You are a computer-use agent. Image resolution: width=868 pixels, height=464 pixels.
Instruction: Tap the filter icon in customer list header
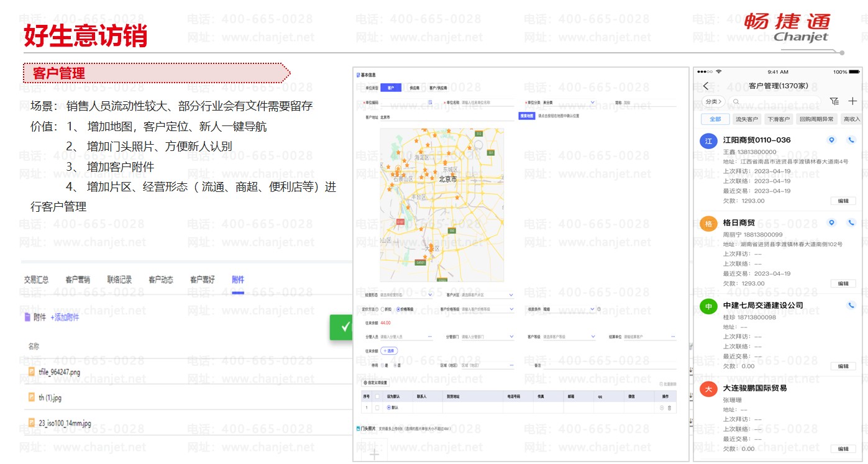point(834,101)
